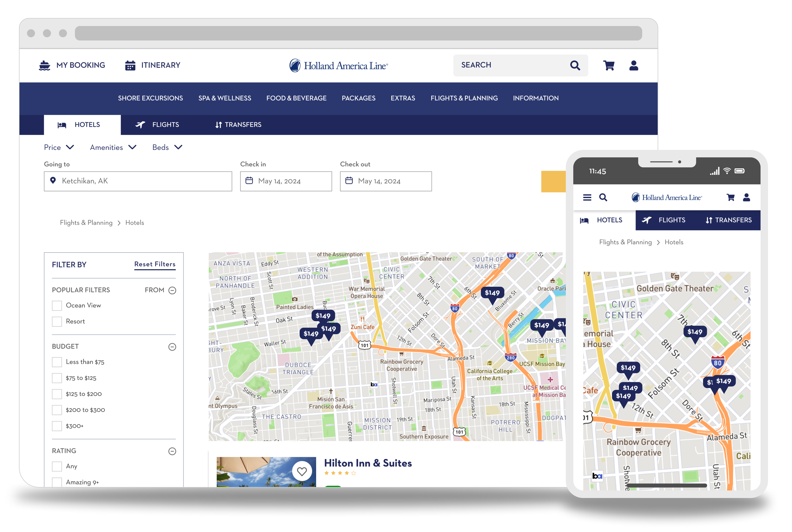This screenshot has width=792, height=532.
Task: Open Food & Beverage menu
Action: (x=296, y=98)
